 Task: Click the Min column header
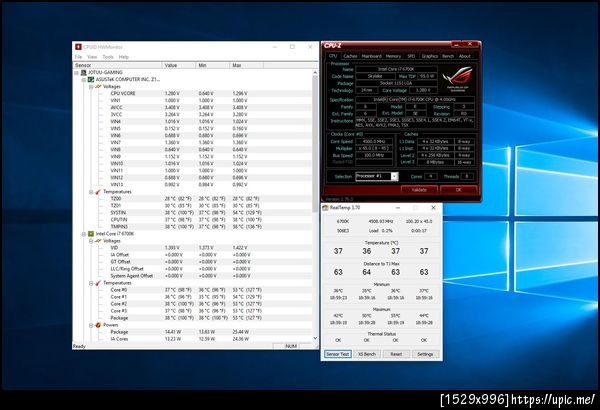(212, 65)
